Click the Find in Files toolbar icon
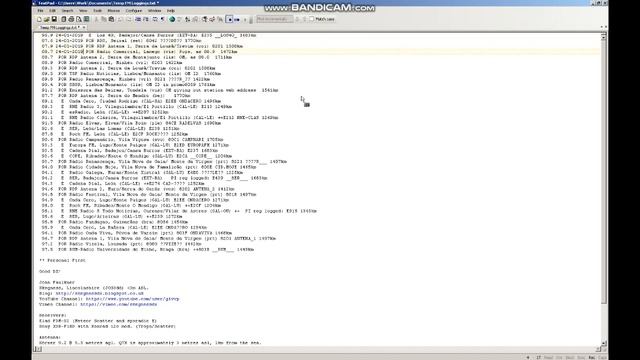This screenshot has width=640, height=360. [x=220, y=19]
